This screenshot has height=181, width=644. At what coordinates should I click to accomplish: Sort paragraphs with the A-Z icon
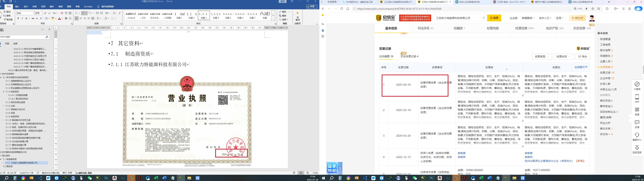(114, 13)
